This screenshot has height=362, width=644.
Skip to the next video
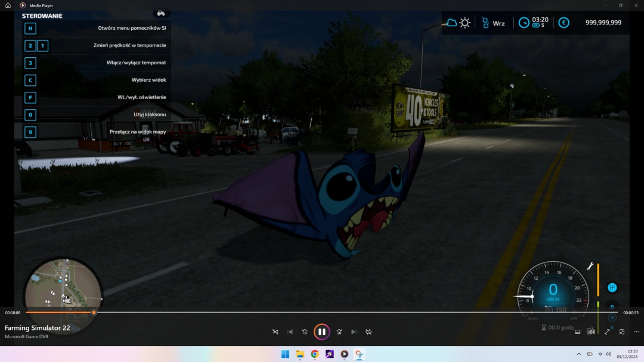[354, 332]
